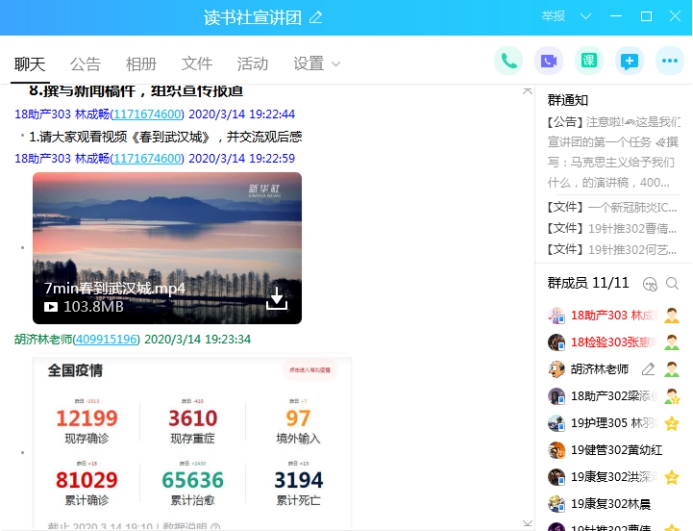
Task: Edit the group name with pencil icon
Action: (316, 17)
